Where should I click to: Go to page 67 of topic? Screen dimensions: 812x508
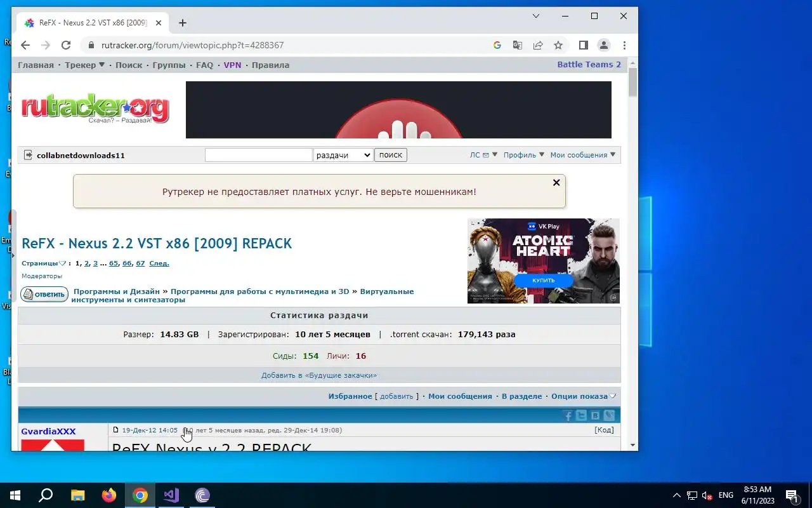pos(140,263)
